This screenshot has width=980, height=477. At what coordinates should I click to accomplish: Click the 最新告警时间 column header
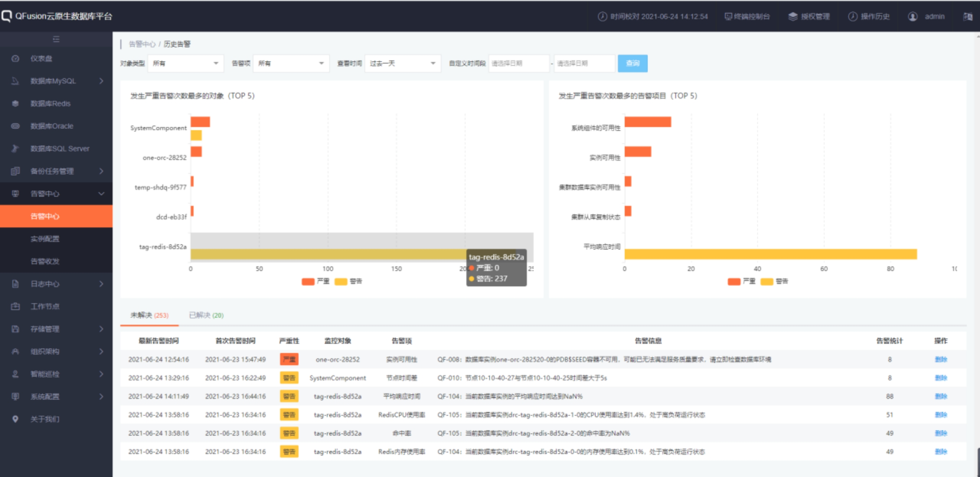tap(158, 341)
